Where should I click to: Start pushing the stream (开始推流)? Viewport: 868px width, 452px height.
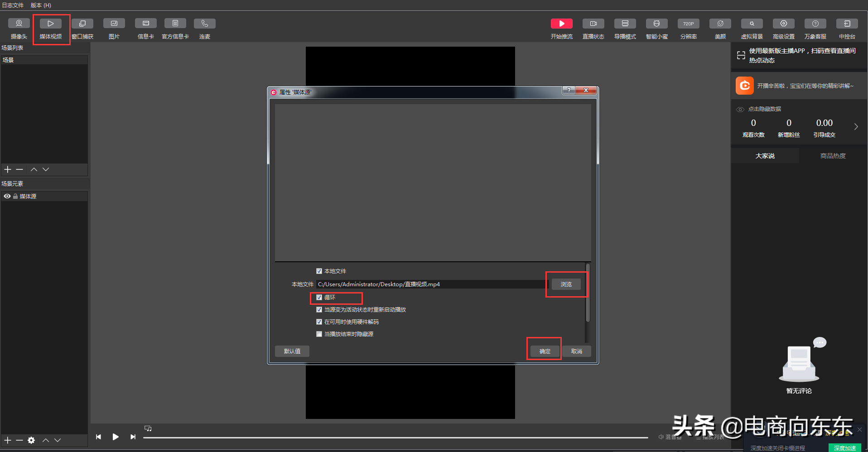point(562,29)
